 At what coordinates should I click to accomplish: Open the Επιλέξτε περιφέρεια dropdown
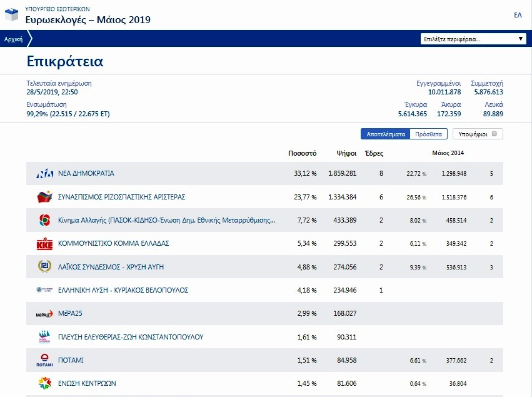click(473, 39)
